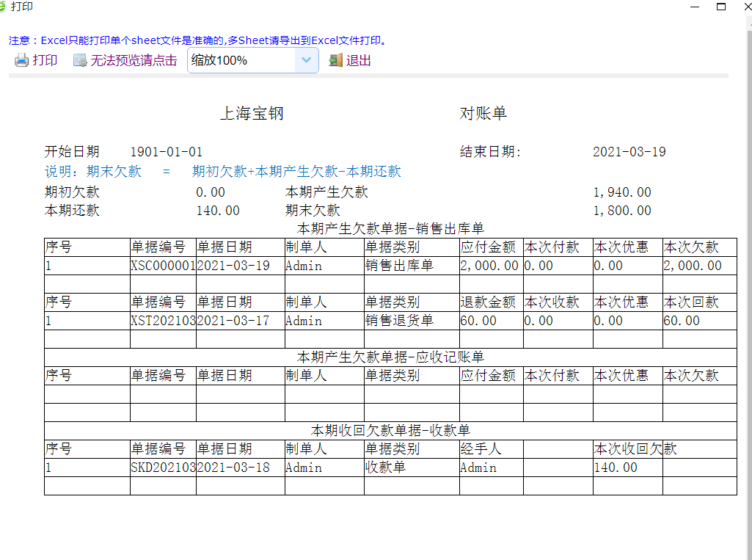Click the app icon in the title bar
This screenshot has width=752, height=560.
coord(3,7)
